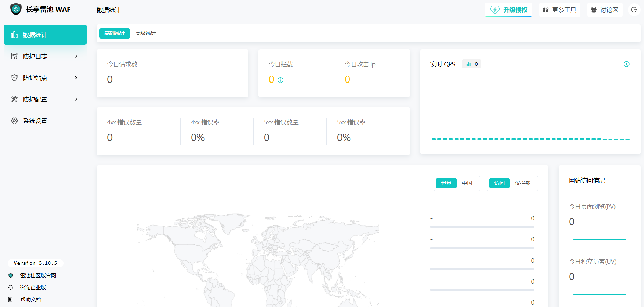The image size is (644, 307).
Task: Select the 基础统计 tab
Action: (115, 33)
